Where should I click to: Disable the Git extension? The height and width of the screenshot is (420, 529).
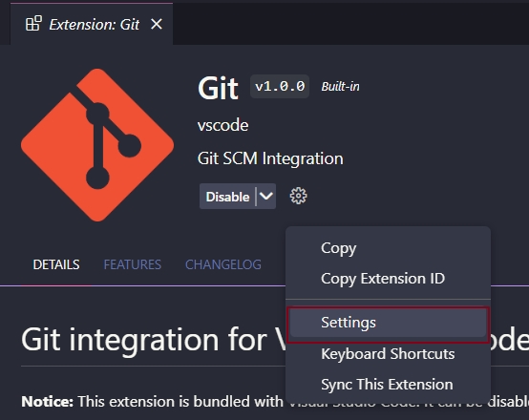tap(227, 197)
